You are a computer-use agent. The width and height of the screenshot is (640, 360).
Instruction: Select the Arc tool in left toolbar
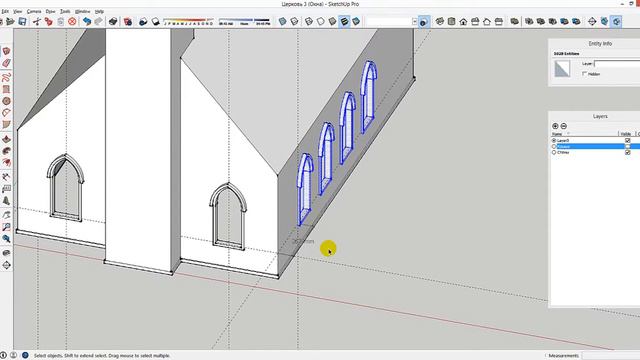(x=6, y=113)
